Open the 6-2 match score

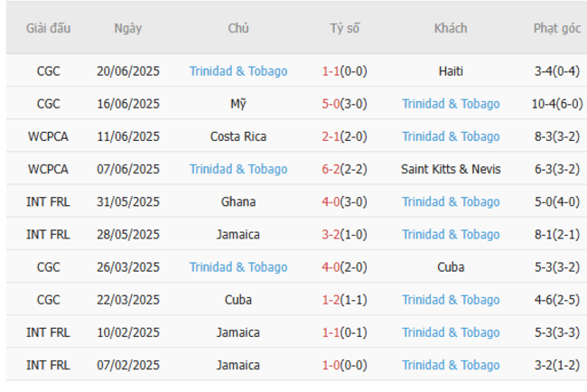[x=331, y=169]
